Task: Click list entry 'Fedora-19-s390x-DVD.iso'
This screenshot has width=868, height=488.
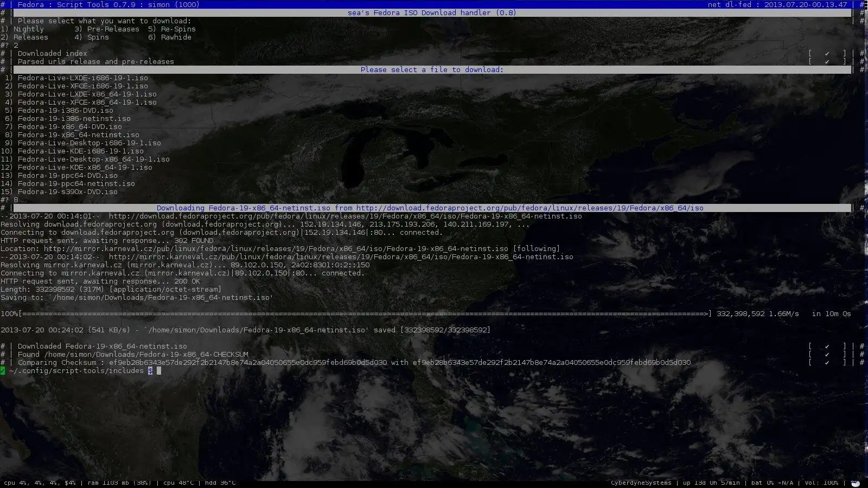Action: (x=68, y=192)
